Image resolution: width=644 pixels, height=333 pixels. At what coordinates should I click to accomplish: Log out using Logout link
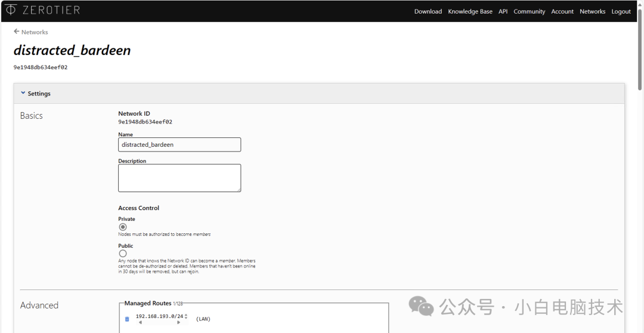[x=621, y=11]
